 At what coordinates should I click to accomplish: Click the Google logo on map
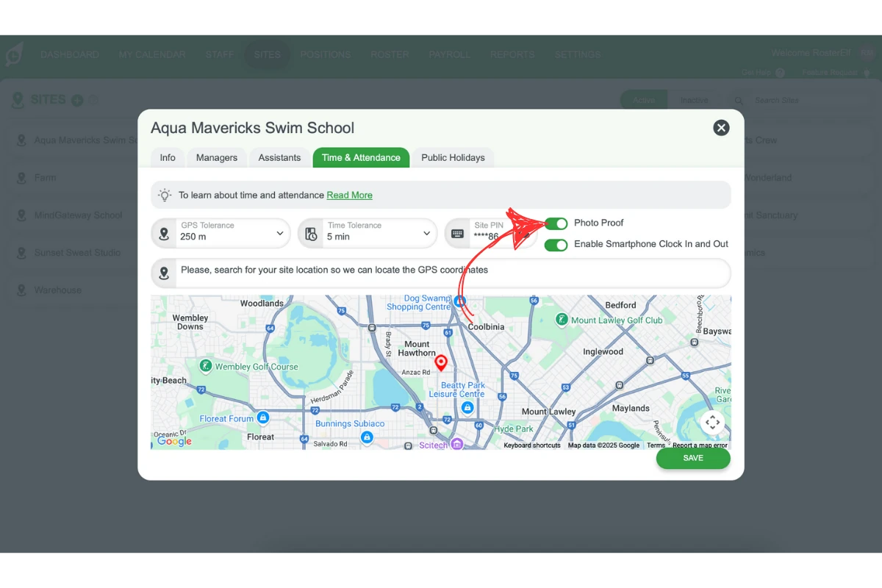click(174, 441)
